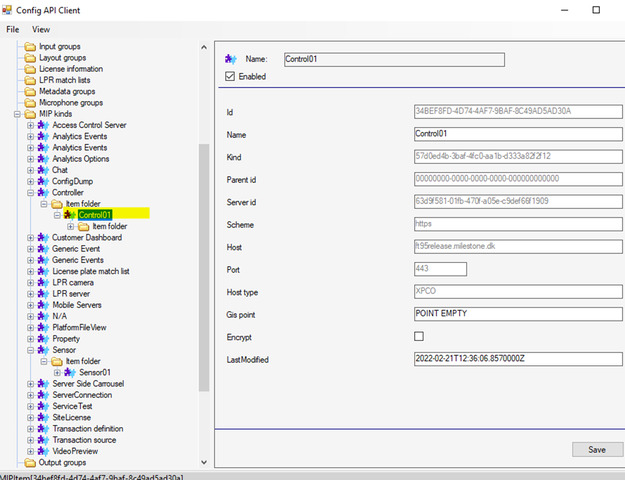Click the VideoPreview puzzle icon
The image size is (625, 480).
click(44, 451)
